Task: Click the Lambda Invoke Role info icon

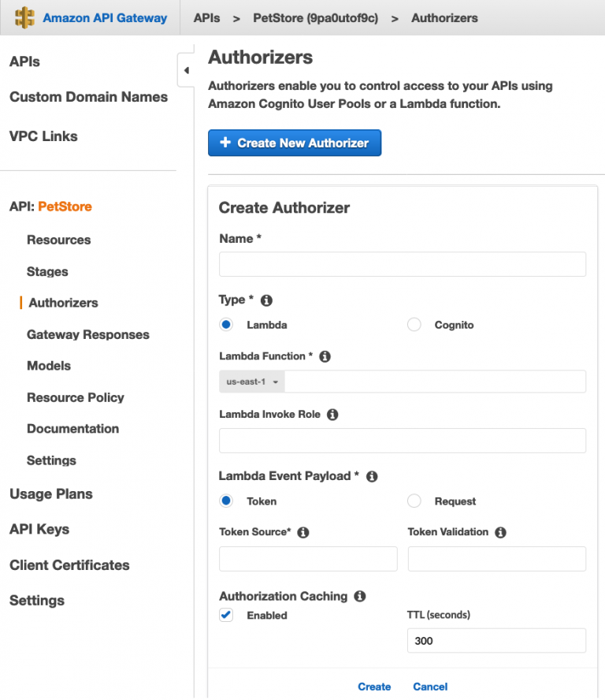Action: click(x=332, y=414)
